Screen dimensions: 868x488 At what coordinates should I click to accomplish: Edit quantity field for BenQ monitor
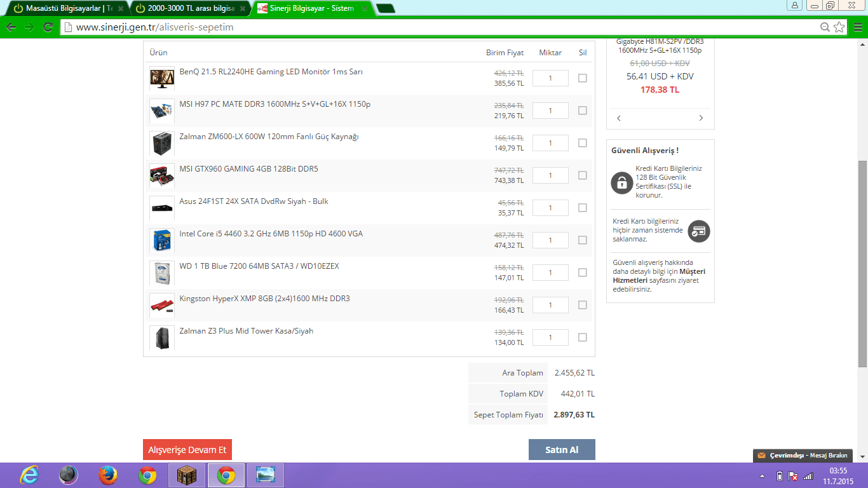pyautogui.click(x=550, y=78)
